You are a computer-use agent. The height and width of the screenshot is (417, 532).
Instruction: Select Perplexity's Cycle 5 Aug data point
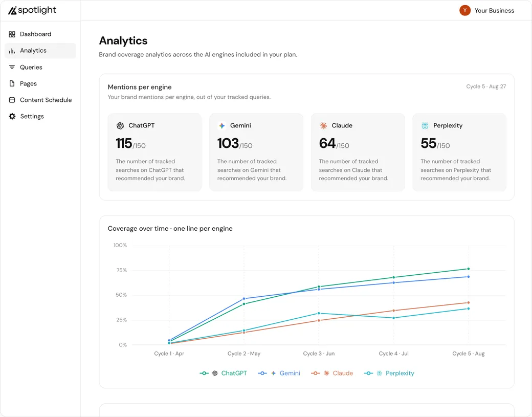[468, 309]
